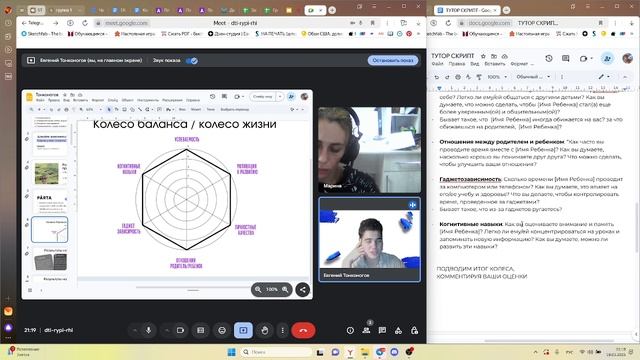Undo the last action in Docs
The width and height of the screenshot is (640, 360).
pos(437,77)
